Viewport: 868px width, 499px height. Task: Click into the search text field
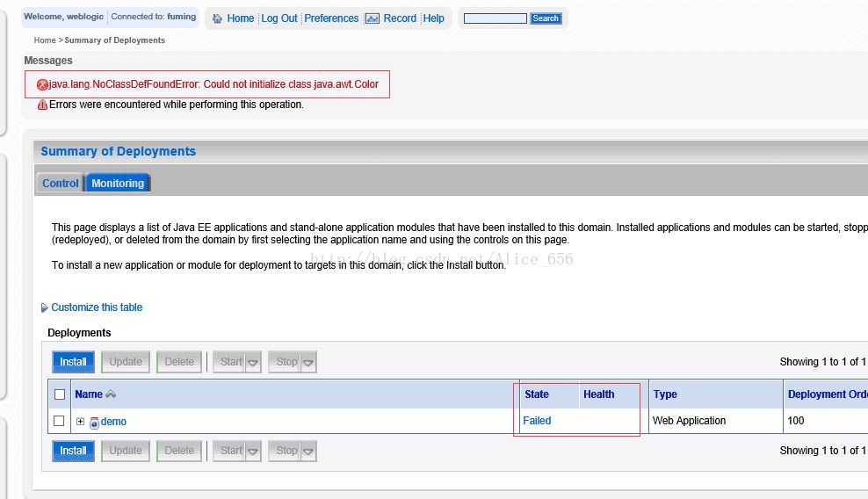495,18
